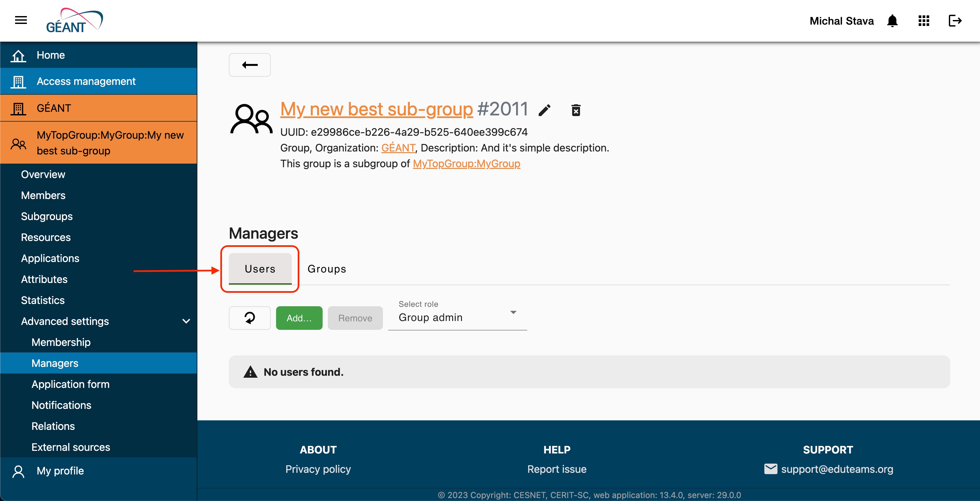This screenshot has width=980, height=501.
Task: Select the Users tab
Action: pyautogui.click(x=260, y=269)
